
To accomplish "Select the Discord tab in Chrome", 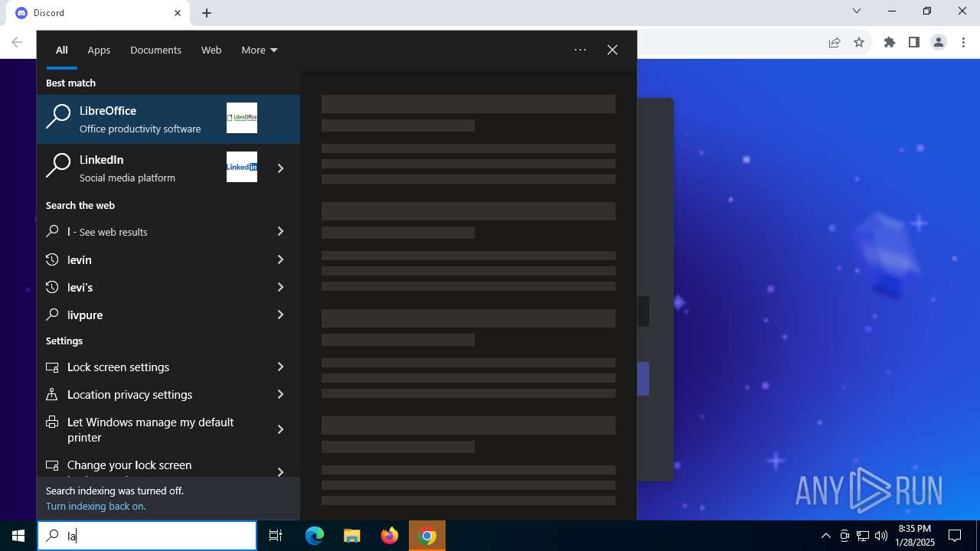I will pos(98,13).
